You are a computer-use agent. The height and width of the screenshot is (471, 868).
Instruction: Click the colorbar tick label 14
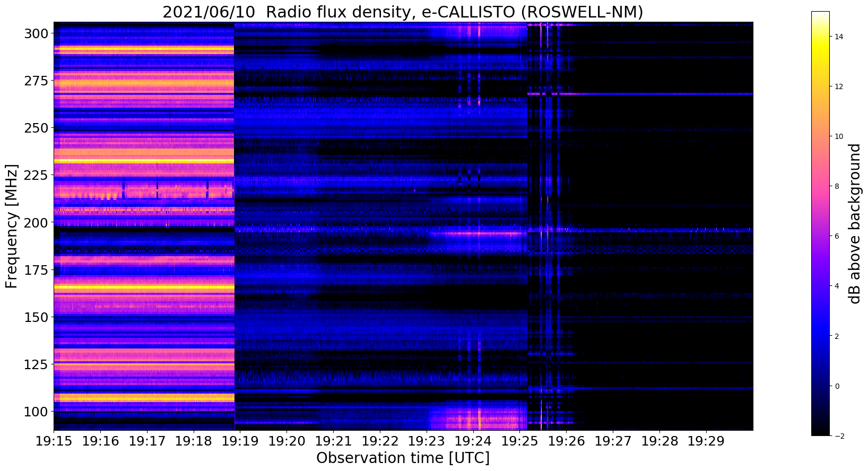[x=840, y=37]
